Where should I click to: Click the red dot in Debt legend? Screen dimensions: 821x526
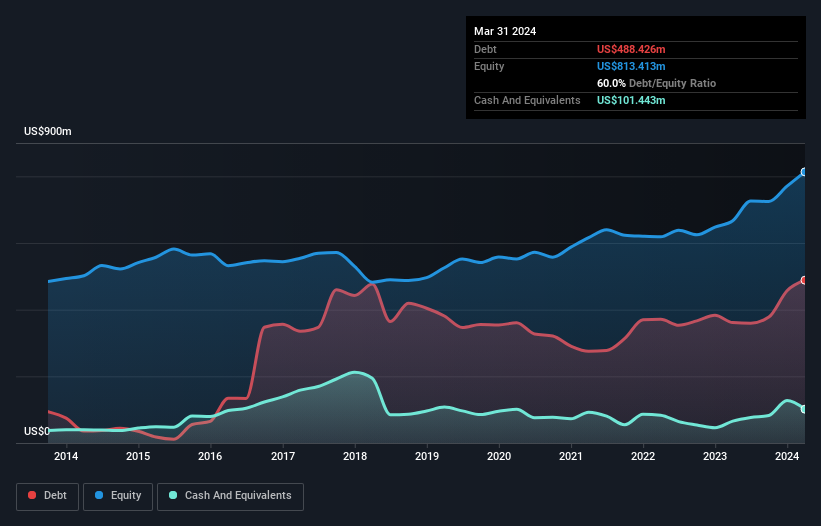[x=32, y=495]
